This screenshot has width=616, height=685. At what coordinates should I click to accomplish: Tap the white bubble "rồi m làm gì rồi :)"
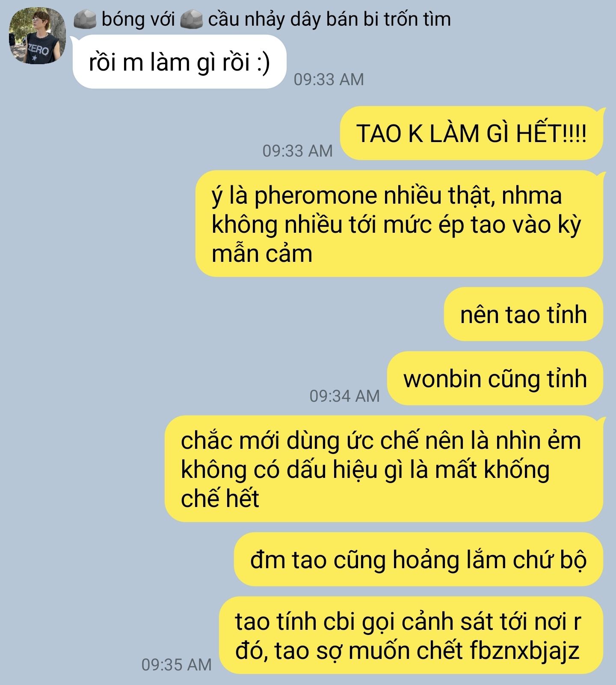[x=179, y=62]
